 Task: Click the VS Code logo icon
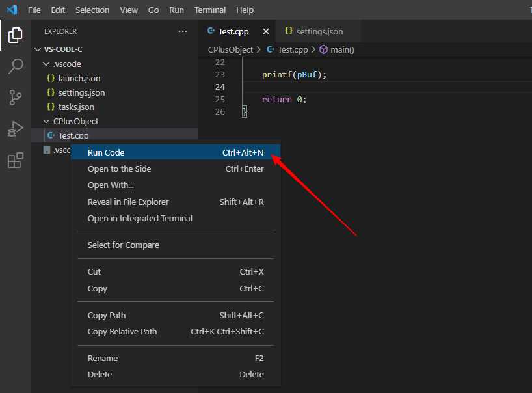(12, 10)
